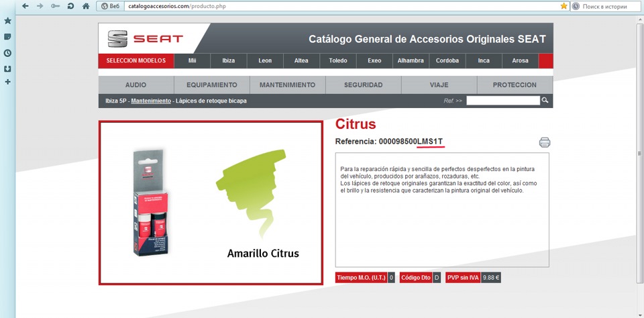This screenshot has width=644, height=318.
Task: Open the EQUIPAMIENTO category
Action: pyautogui.click(x=212, y=85)
